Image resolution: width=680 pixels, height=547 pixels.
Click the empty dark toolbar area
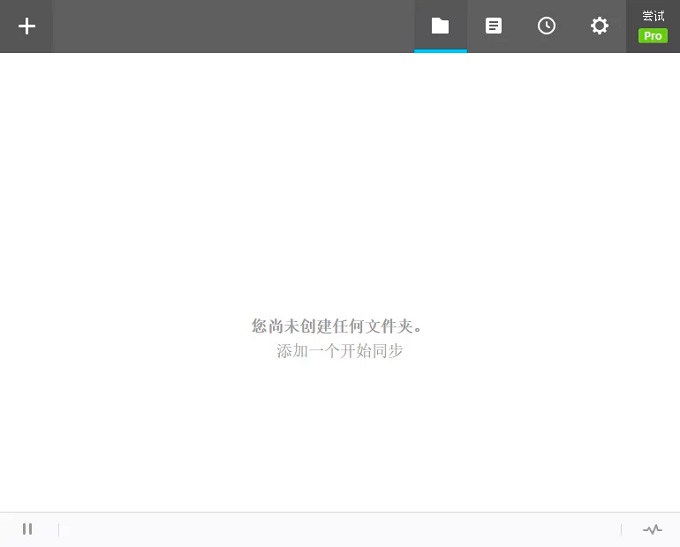coord(230,26)
